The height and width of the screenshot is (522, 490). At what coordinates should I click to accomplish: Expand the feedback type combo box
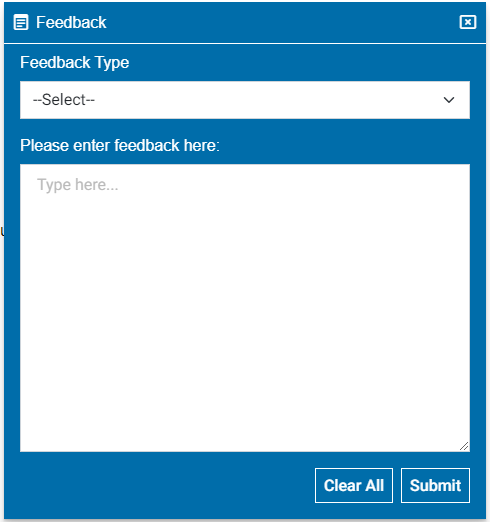245,100
